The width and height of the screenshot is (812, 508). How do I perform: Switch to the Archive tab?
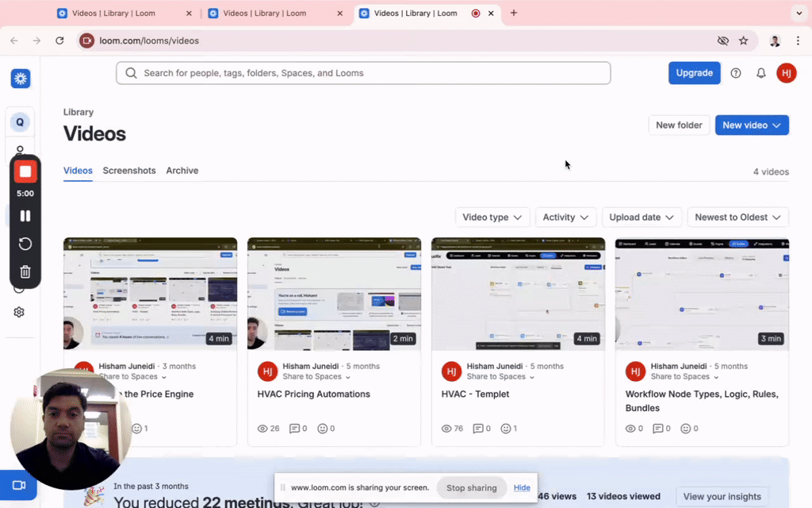182,171
